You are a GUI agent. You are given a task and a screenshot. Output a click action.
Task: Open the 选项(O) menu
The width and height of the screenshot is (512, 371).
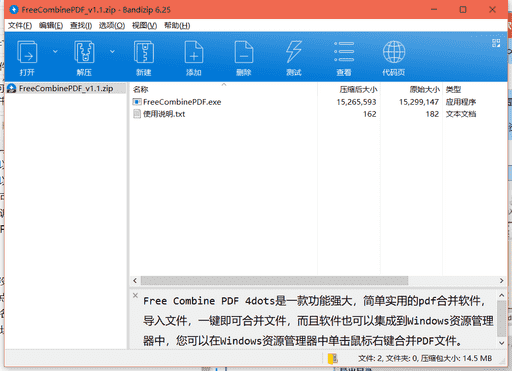click(112, 26)
